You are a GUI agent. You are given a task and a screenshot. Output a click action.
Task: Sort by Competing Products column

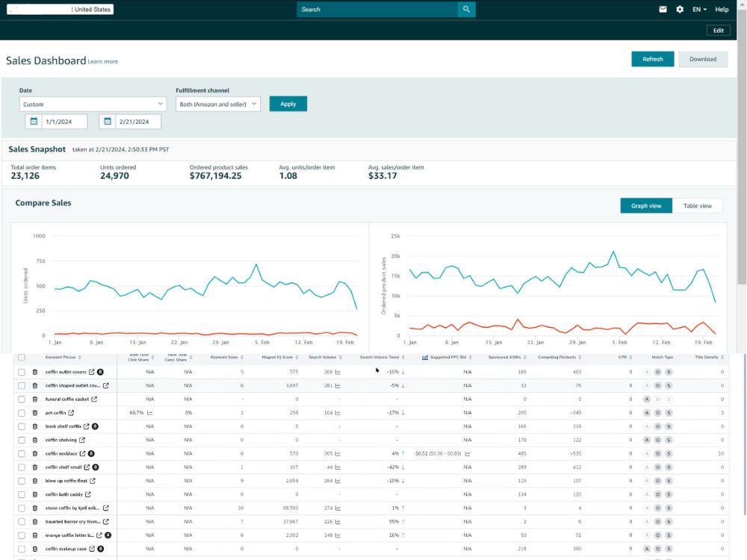[x=560, y=357]
